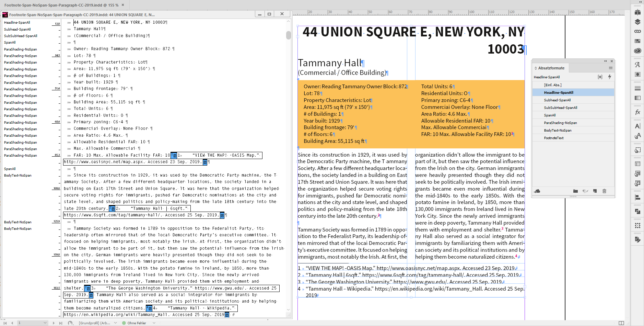Image resolution: width=644 pixels, height=326 pixels.
Task: Select the 'Subhead-SpanAll' paragraph style
Action: click(x=558, y=100)
